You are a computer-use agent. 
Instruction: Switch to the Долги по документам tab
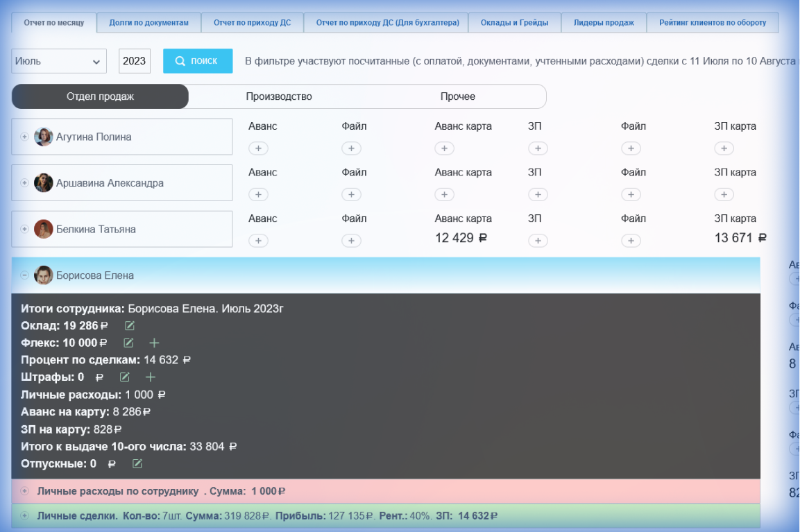tap(149, 22)
